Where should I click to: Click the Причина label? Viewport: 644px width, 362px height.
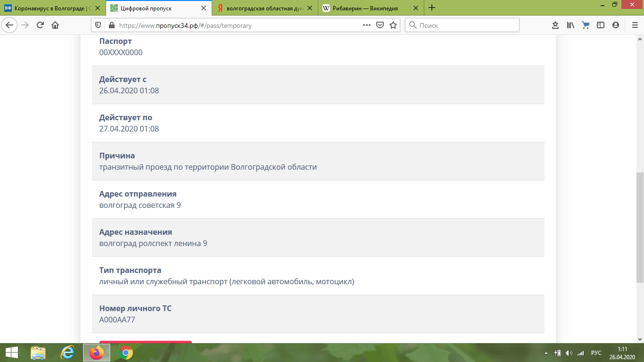(117, 156)
